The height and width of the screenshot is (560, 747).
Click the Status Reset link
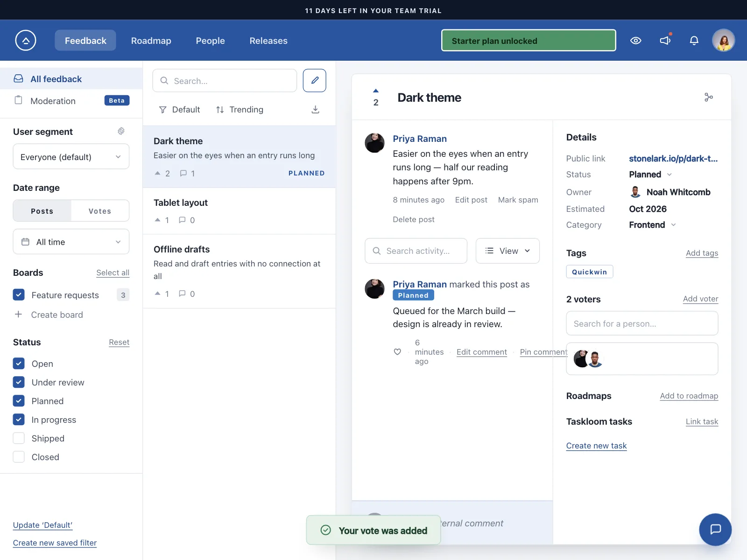[119, 343]
